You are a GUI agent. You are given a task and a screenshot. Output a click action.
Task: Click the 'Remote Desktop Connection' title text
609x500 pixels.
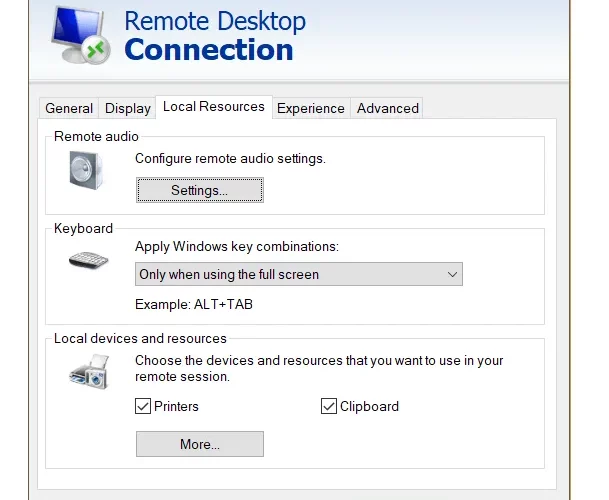215,36
